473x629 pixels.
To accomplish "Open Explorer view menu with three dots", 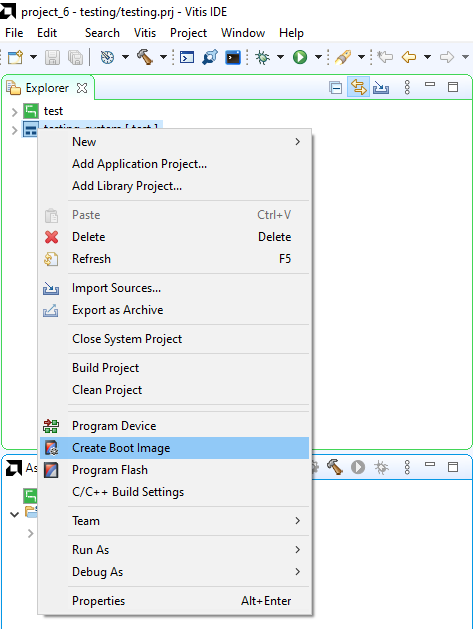I will click(407, 87).
